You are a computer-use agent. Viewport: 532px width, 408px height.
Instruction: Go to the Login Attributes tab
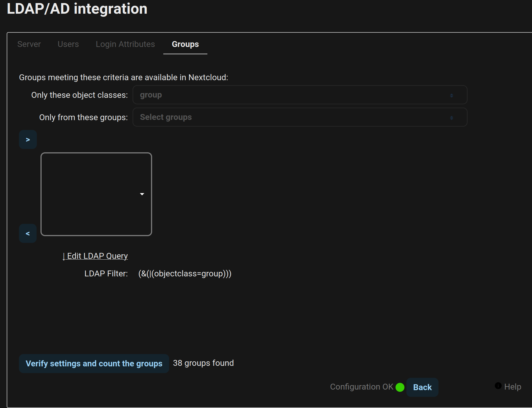pyautogui.click(x=125, y=44)
